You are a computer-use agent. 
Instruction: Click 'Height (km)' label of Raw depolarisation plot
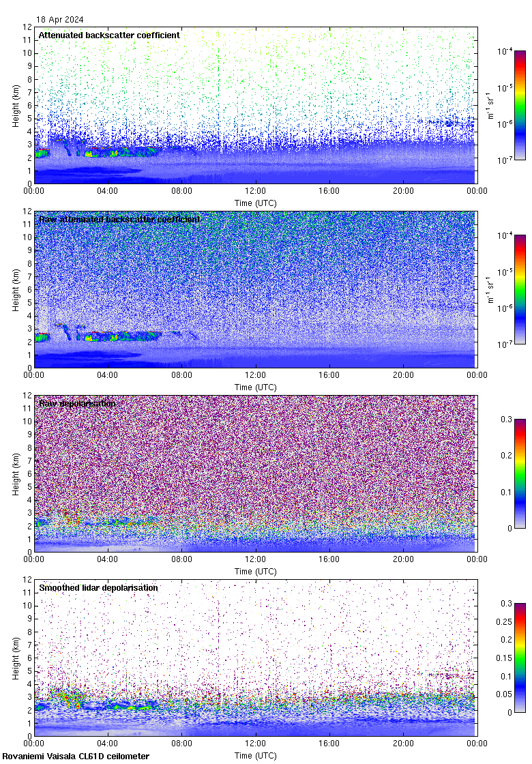(16, 474)
